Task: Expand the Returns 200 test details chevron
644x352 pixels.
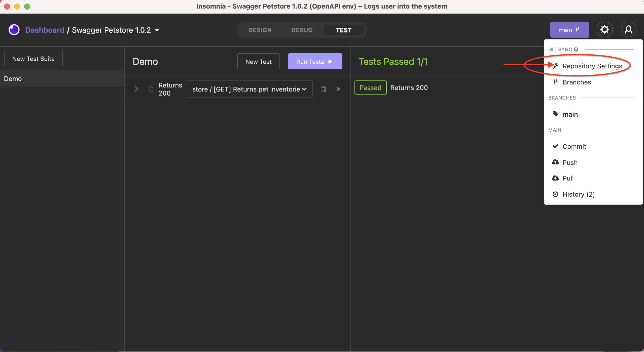Action: point(136,89)
